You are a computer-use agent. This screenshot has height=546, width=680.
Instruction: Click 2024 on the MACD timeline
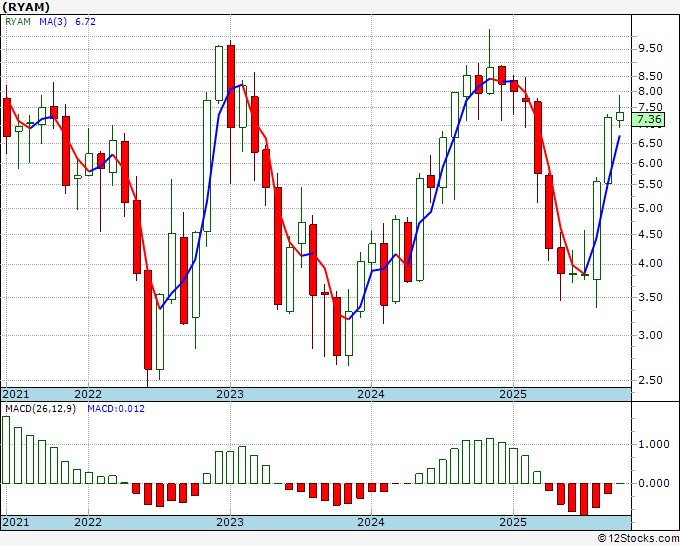371,522
